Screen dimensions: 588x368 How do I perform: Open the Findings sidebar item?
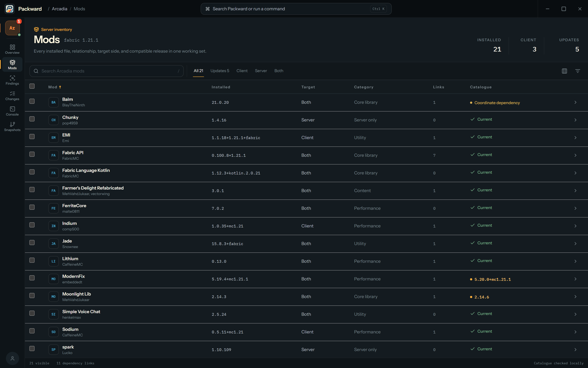(12, 80)
